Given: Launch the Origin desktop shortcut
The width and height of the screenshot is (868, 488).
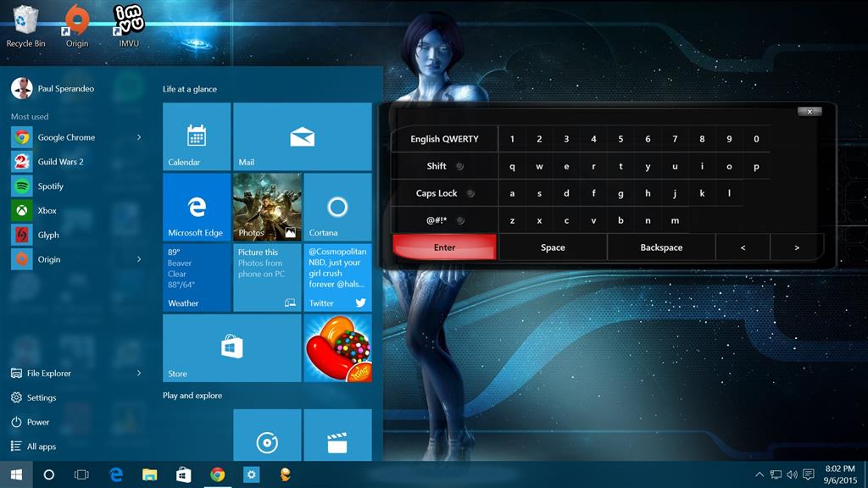Looking at the screenshot, I should [77, 25].
